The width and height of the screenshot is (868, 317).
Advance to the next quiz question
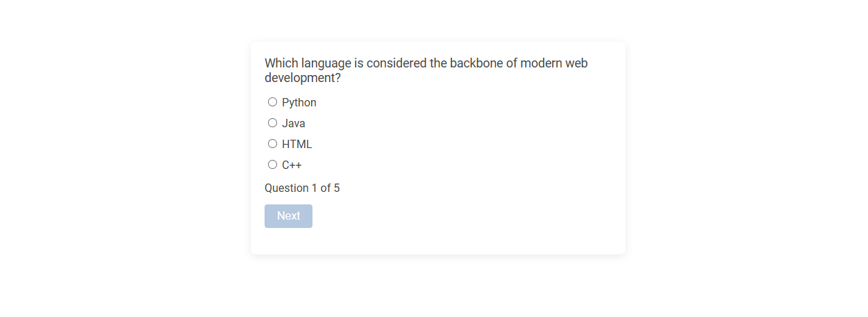[288, 216]
